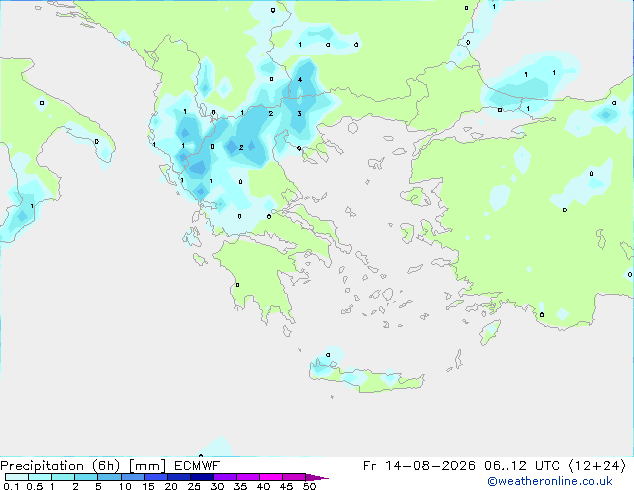Select the 5–10 mm legend color swatch
This screenshot has width=634, height=490.
point(109,477)
